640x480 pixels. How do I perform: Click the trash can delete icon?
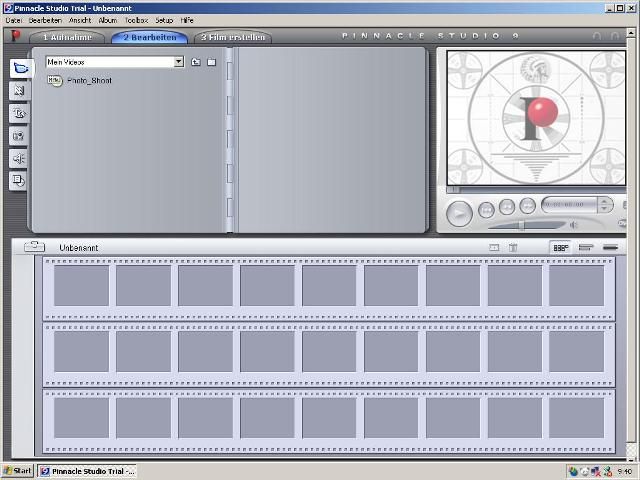[513, 247]
